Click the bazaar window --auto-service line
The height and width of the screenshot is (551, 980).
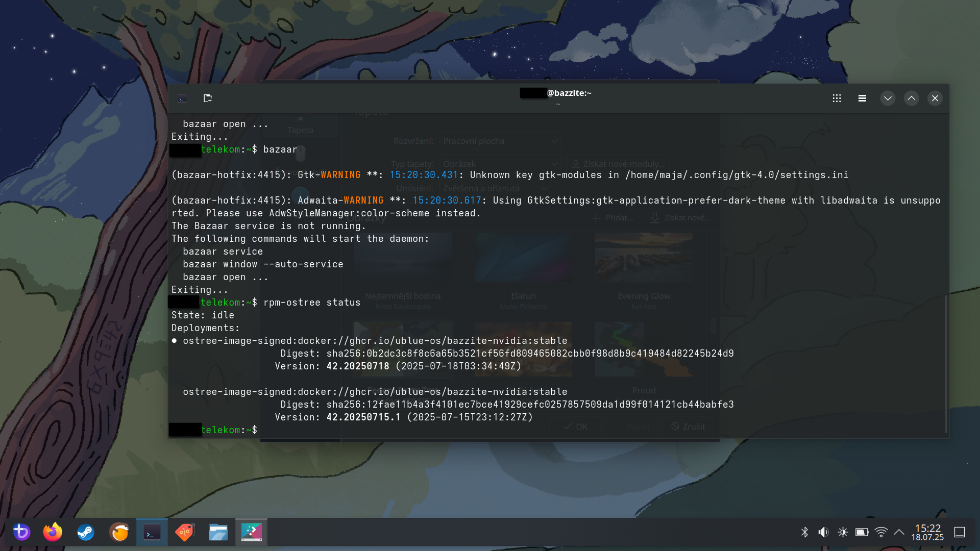pos(263,264)
